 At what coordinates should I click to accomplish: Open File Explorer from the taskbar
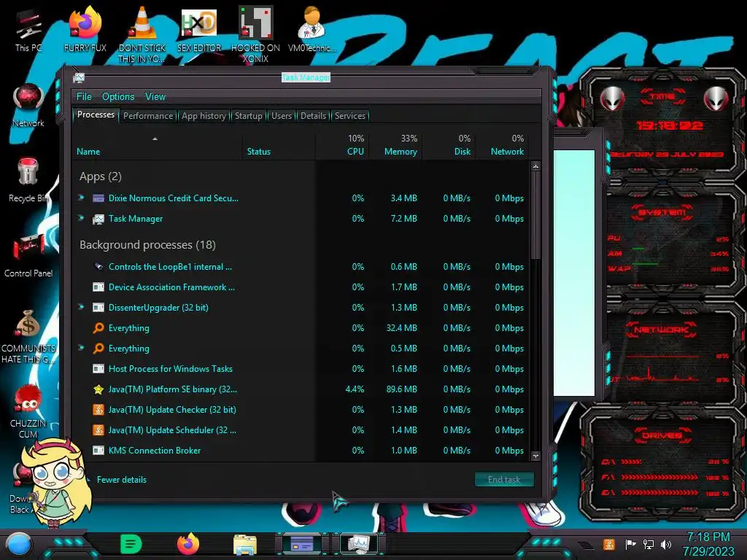click(245, 545)
